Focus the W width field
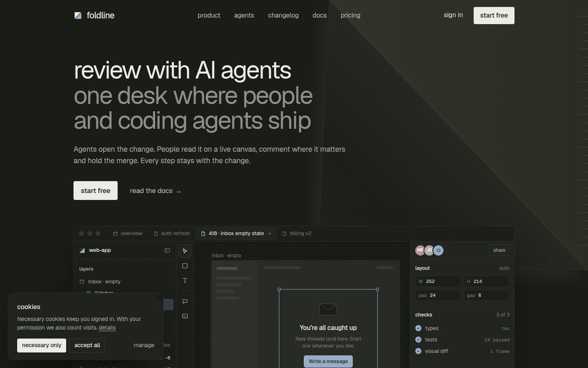The height and width of the screenshot is (368, 588). (x=438, y=281)
